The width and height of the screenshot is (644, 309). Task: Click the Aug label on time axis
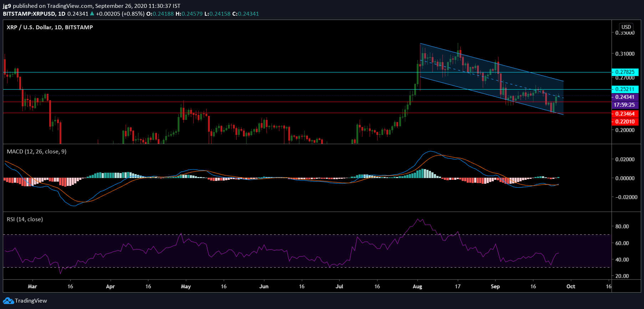point(417,287)
